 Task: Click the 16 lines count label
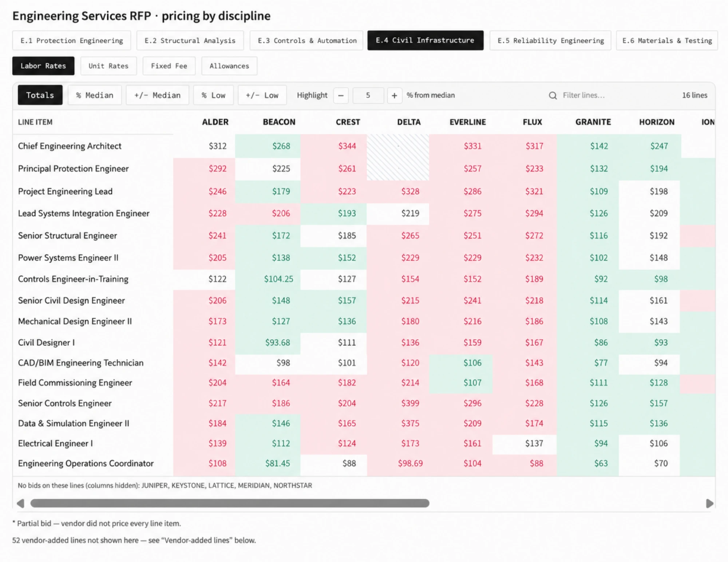695,95
